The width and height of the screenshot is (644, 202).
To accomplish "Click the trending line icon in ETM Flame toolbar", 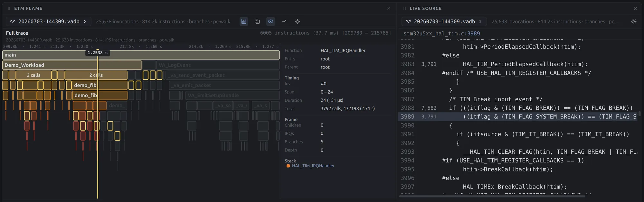I will (284, 22).
